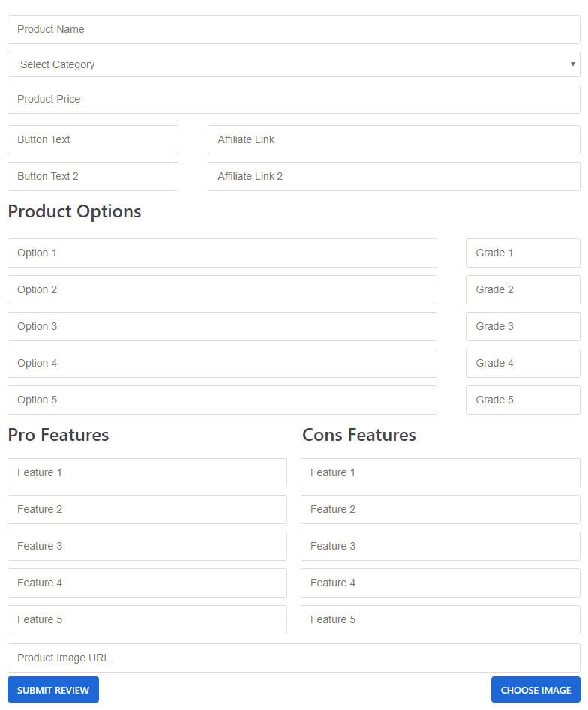Click the Button Text 2 input
Image resolution: width=588 pixels, height=710 pixels.
click(93, 177)
